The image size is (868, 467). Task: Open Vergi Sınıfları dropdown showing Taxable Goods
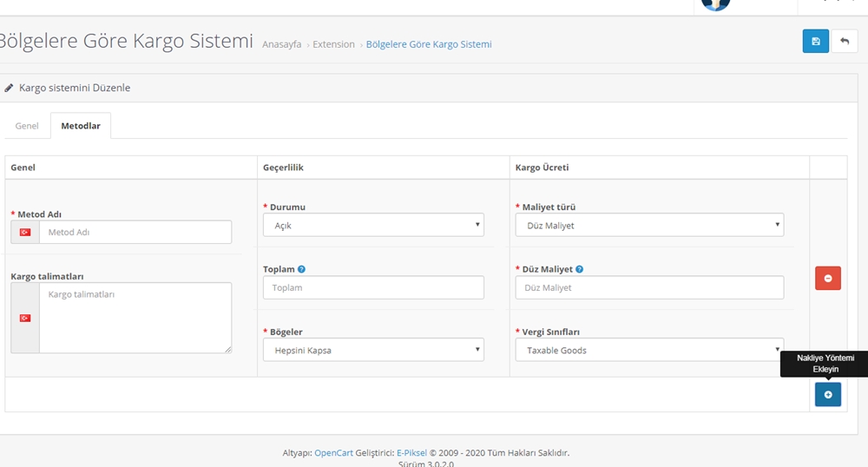click(649, 351)
